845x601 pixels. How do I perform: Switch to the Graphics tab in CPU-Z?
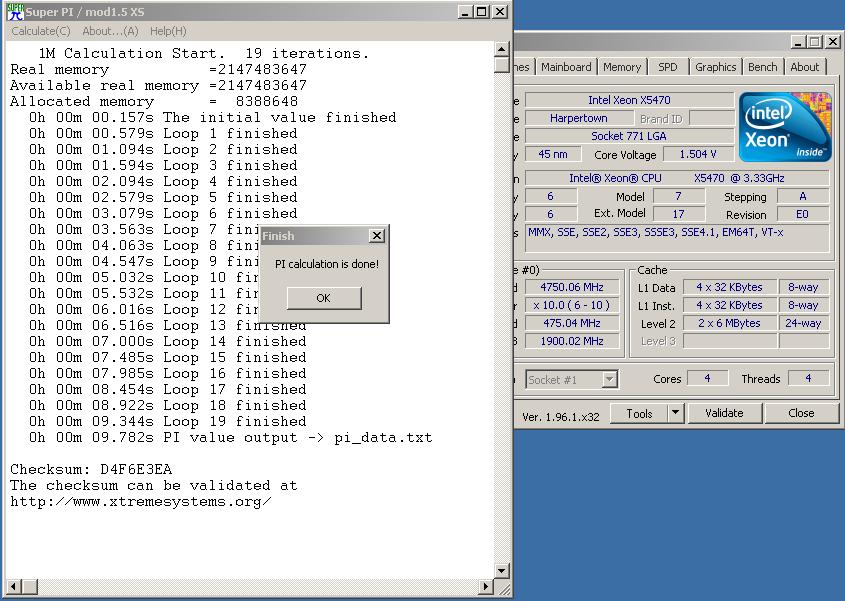point(715,67)
